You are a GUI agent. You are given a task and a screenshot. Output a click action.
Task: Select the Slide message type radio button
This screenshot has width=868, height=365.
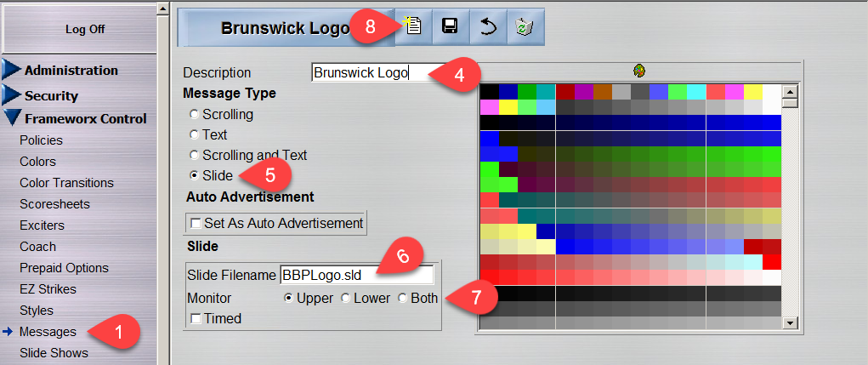coord(195,175)
